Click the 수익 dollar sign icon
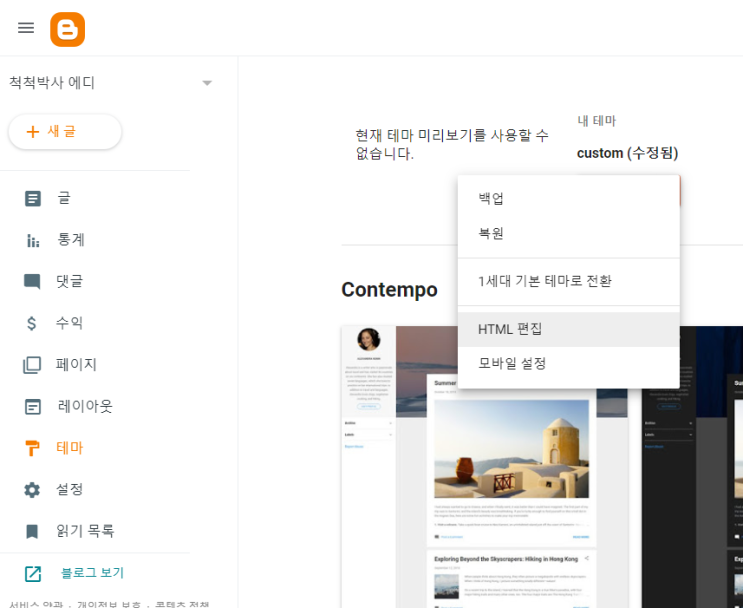 31,323
